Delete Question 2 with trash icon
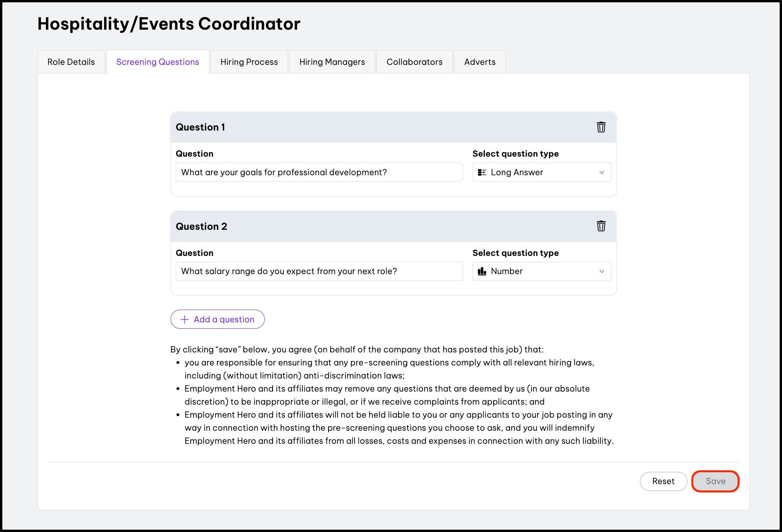 pos(601,226)
